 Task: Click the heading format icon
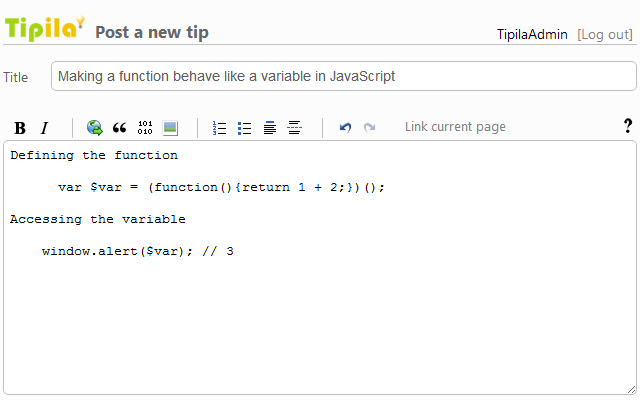[x=270, y=128]
